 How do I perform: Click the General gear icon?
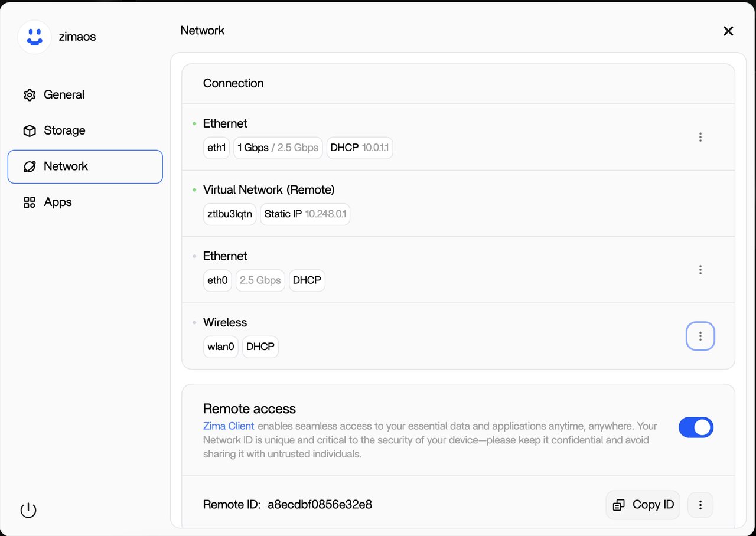click(x=30, y=95)
